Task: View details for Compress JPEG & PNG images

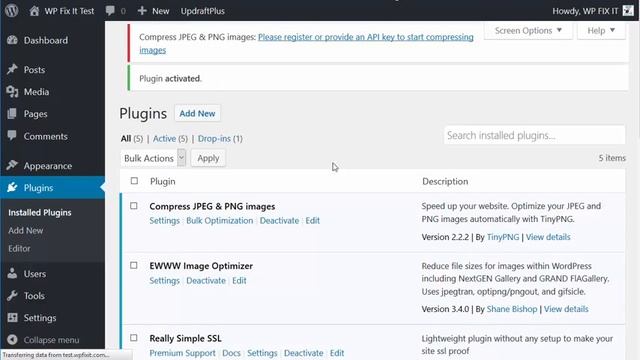Action: pyautogui.click(x=548, y=237)
